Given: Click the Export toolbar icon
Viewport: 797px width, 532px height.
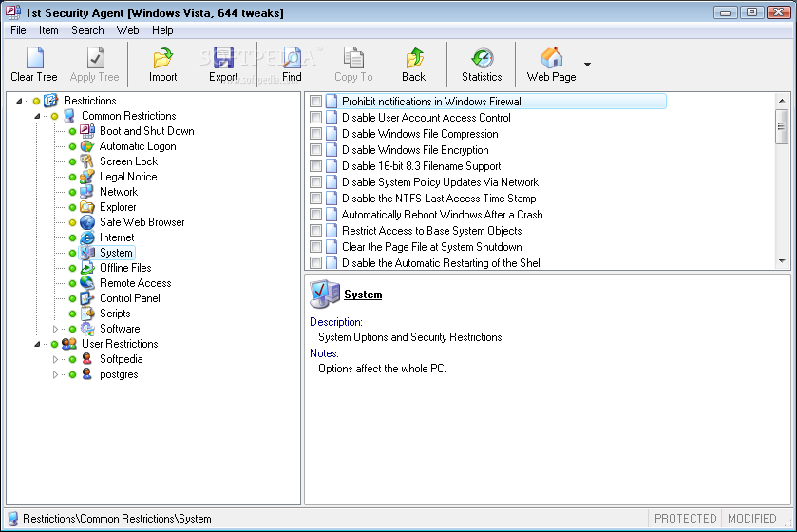Looking at the screenshot, I should pos(223,58).
